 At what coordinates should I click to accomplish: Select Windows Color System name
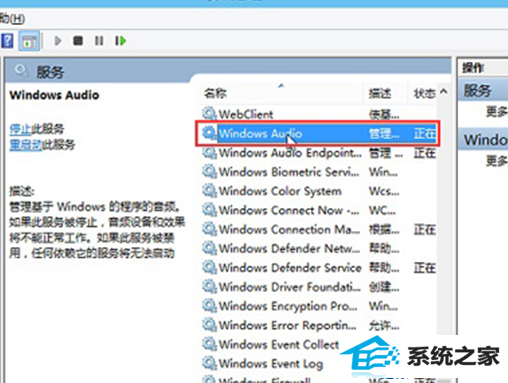click(x=280, y=192)
